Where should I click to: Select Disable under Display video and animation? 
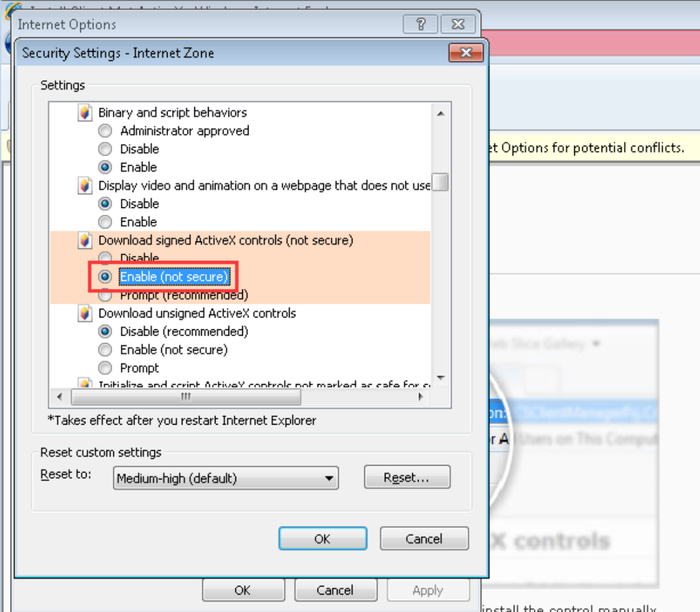point(105,204)
